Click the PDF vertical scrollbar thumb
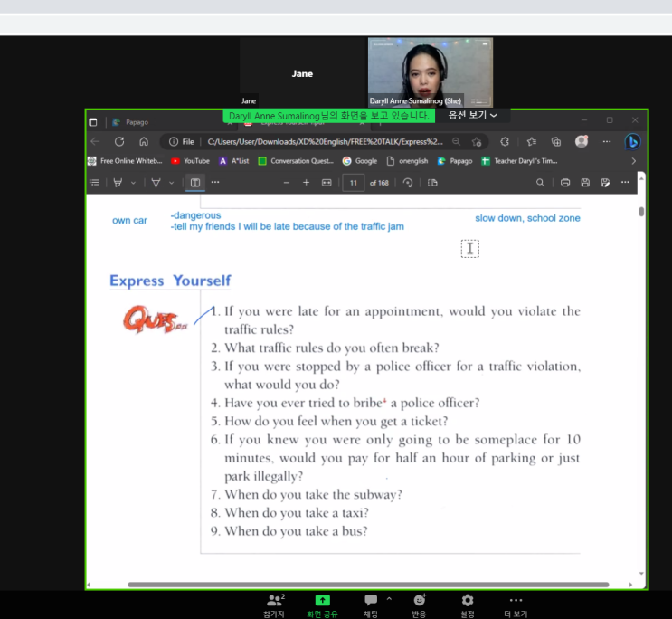This screenshot has width=672, height=619. coord(641,212)
